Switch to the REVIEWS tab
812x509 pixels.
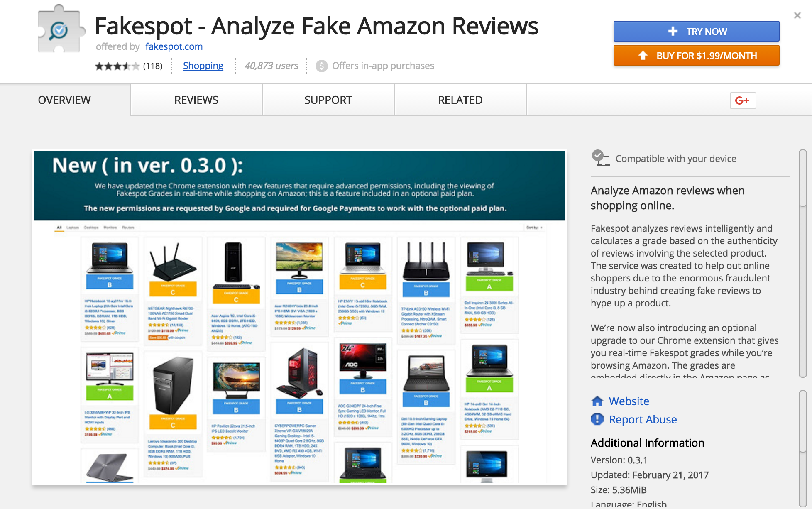[196, 100]
